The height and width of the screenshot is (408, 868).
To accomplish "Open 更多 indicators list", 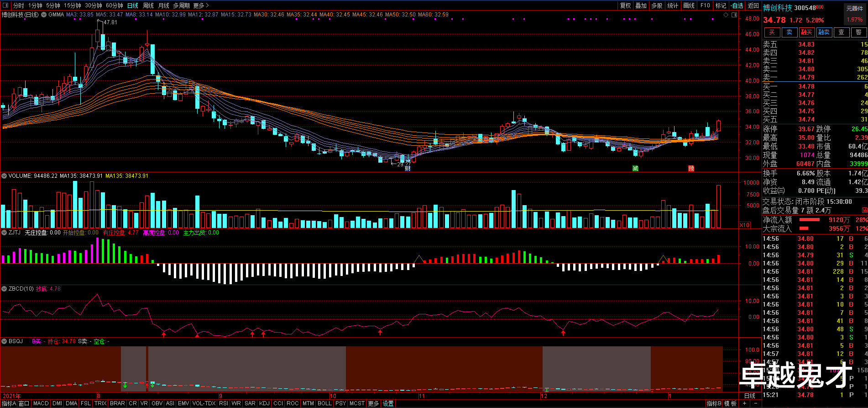I will 373,403.
